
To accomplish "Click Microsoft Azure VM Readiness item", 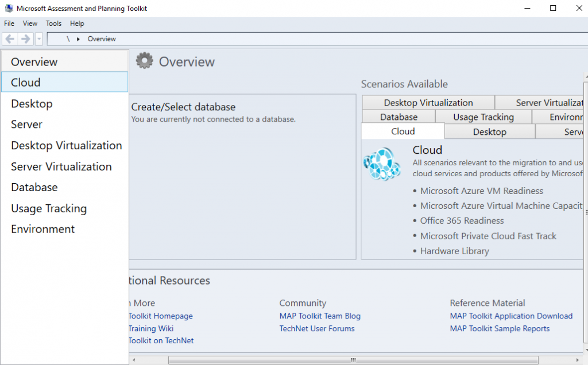I will point(482,191).
